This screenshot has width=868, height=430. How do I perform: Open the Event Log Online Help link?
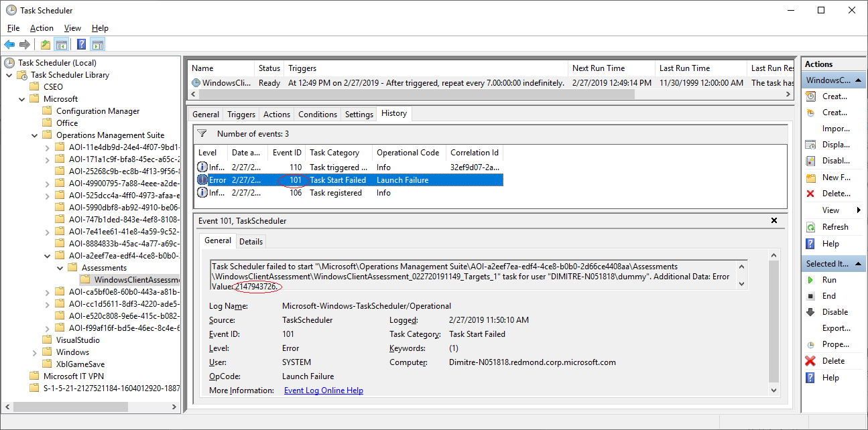(x=324, y=390)
